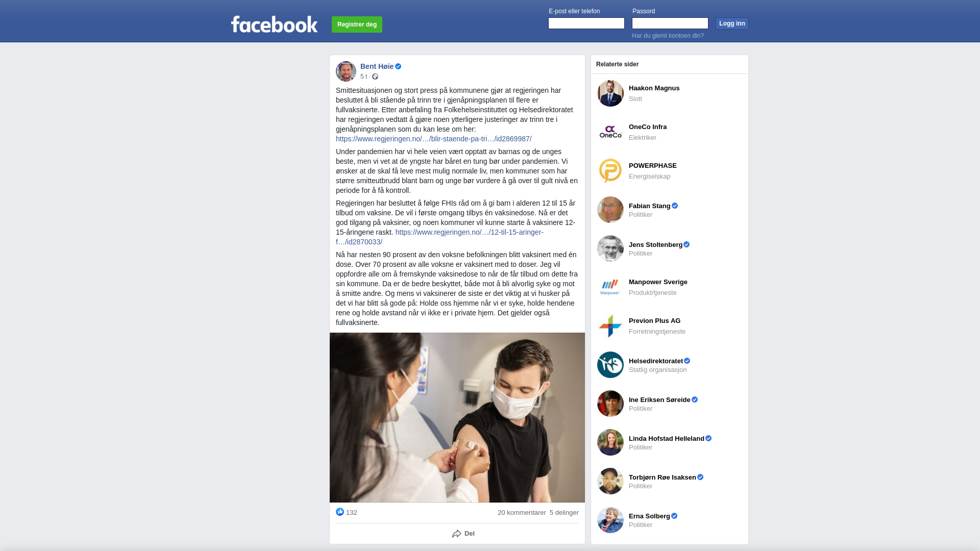Open the POWERPHASE page logo

pyautogui.click(x=610, y=171)
